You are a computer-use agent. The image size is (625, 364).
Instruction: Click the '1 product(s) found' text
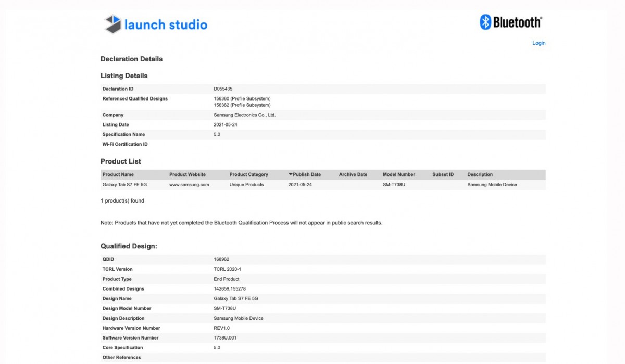point(122,200)
